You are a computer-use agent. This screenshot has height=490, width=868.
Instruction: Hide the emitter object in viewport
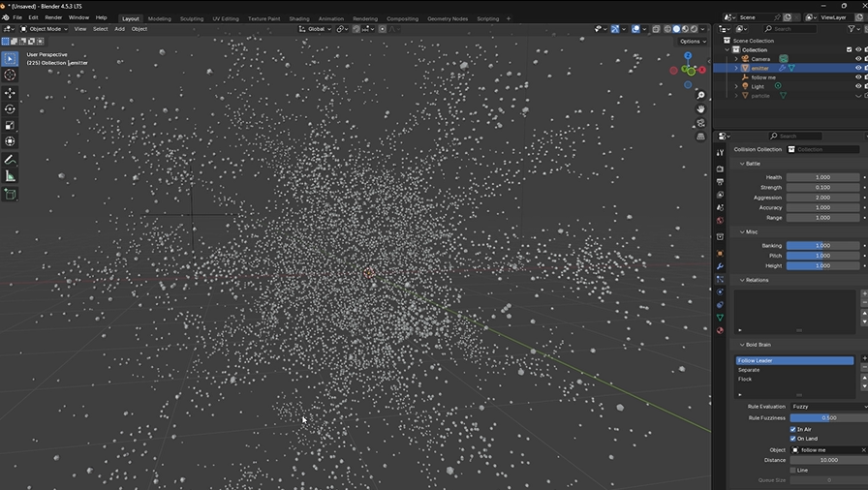click(858, 68)
